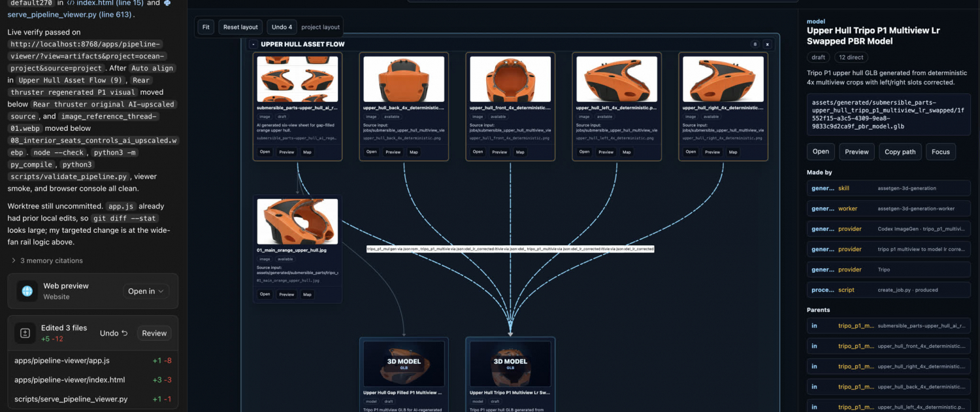The width and height of the screenshot is (980, 412).
Task: Click Map on 01_main_orange_upper_hull.jpg card
Action: [307, 294]
